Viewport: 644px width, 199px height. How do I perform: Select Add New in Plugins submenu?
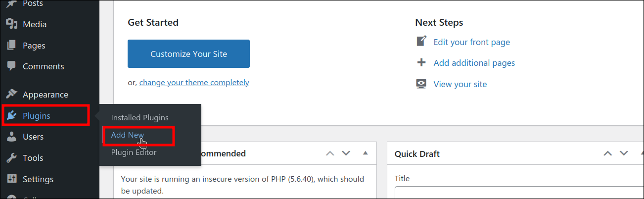[x=128, y=135]
